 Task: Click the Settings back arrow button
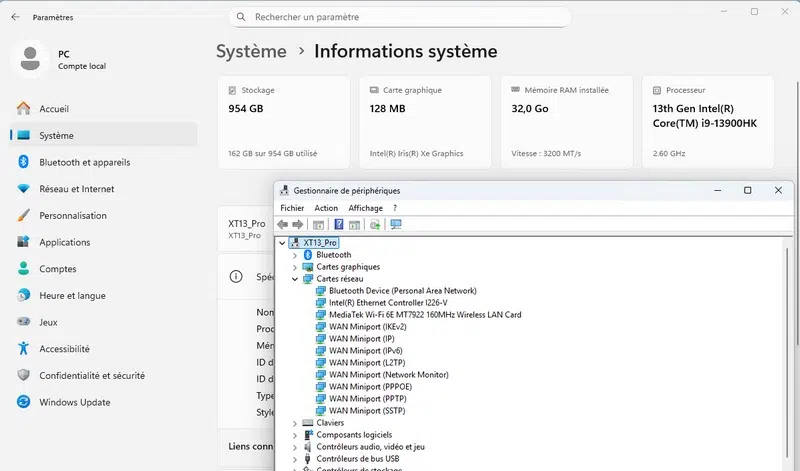click(x=15, y=17)
